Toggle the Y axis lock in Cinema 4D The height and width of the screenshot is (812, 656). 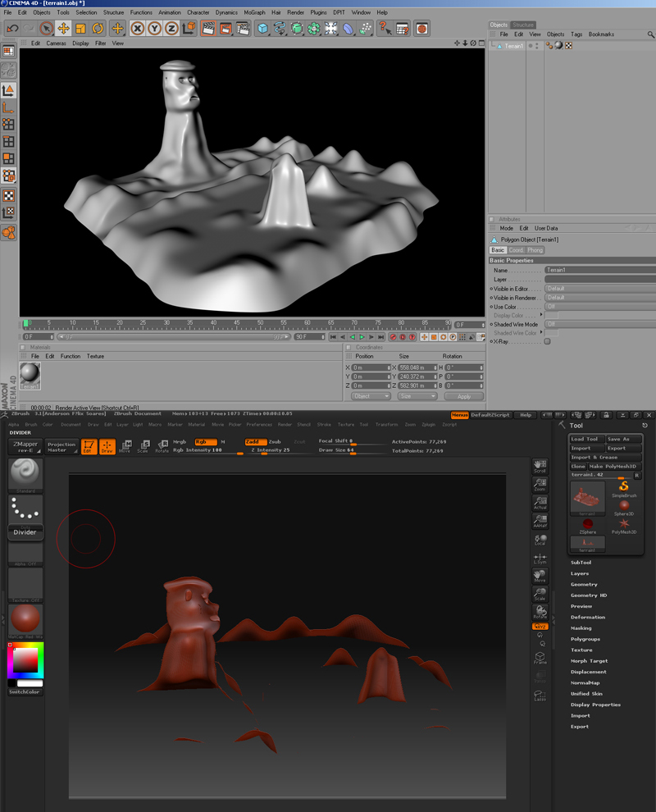pyautogui.click(x=154, y=28)
